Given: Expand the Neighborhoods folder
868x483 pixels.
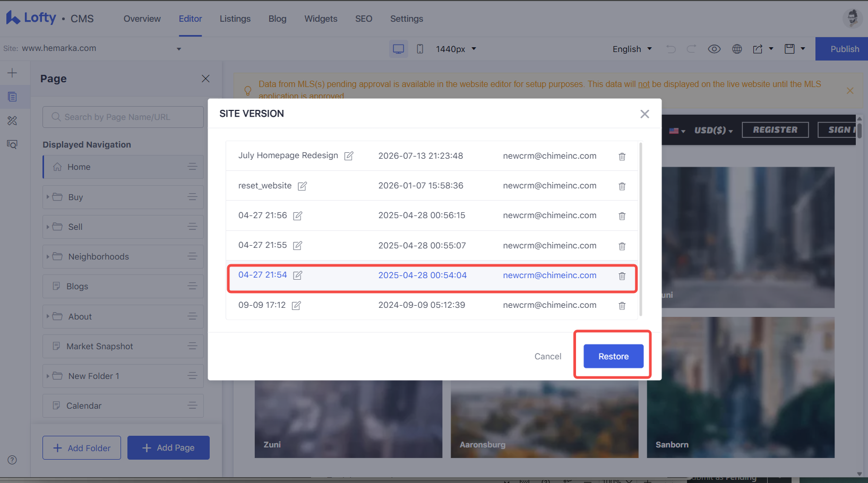Looking at the screenshot, I should pos(48,256).
